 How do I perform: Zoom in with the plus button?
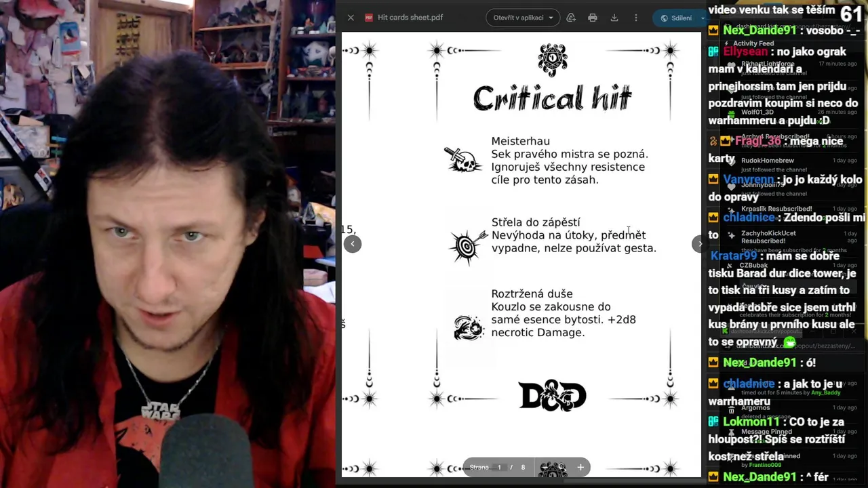580,467
